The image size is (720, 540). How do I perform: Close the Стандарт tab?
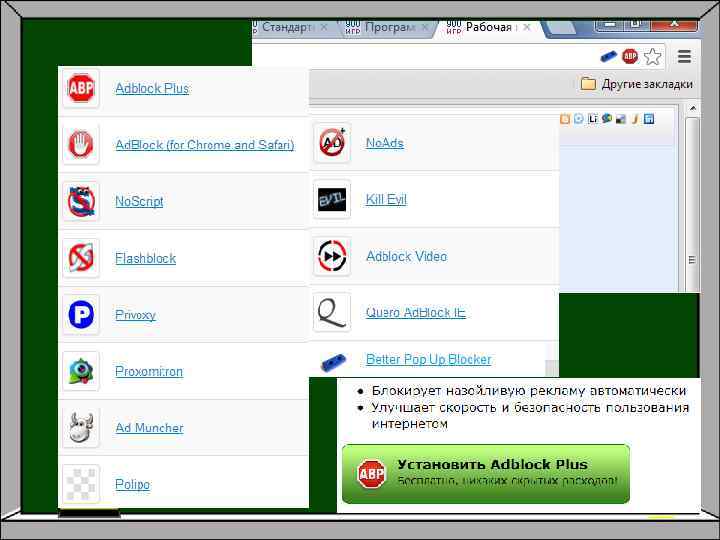pyautogui.click(x=324, y=27)
